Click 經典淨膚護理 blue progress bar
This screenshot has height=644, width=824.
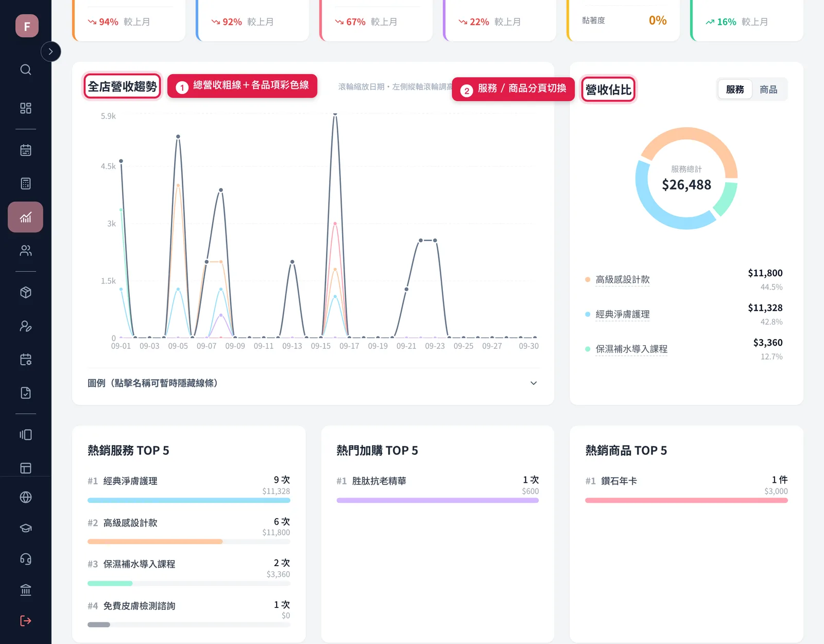(189, 500)
